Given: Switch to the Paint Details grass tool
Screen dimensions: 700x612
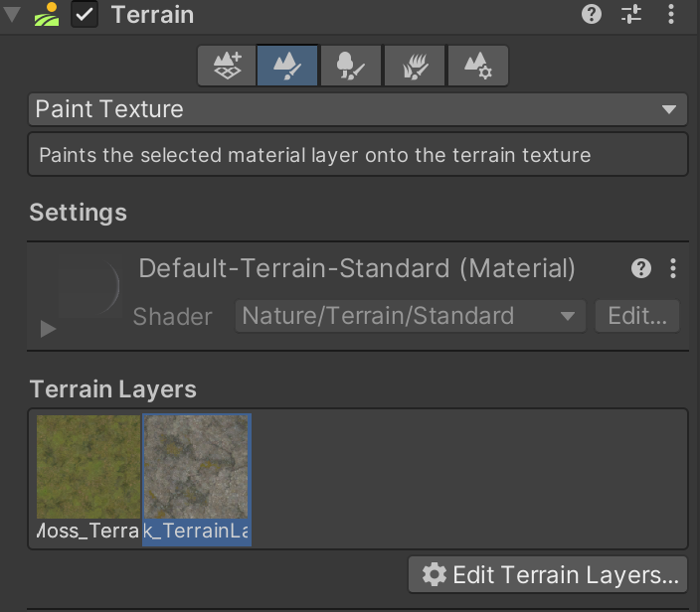Looking at the screenshot, I should point(415,67).
